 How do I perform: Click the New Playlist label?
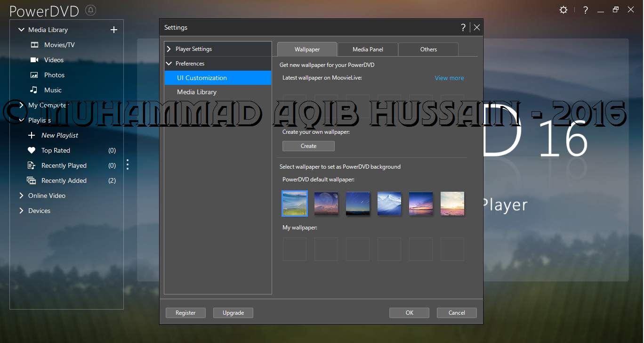[60, 135]
